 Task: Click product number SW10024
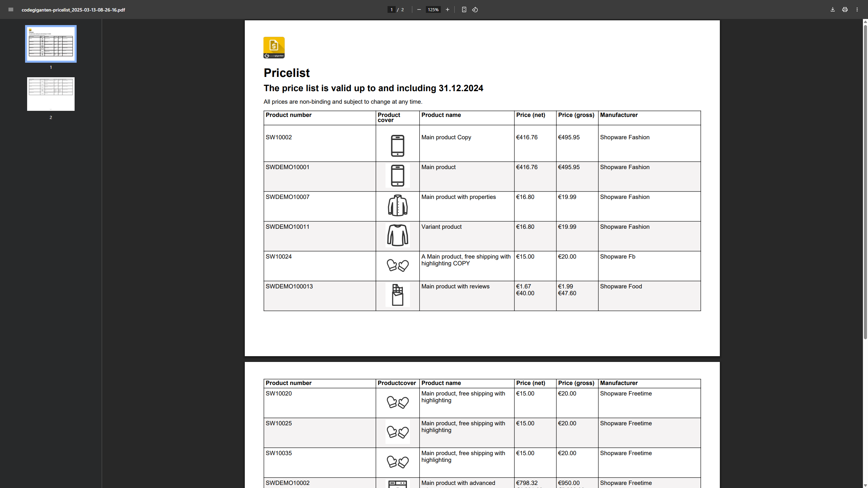click(278, 257)
